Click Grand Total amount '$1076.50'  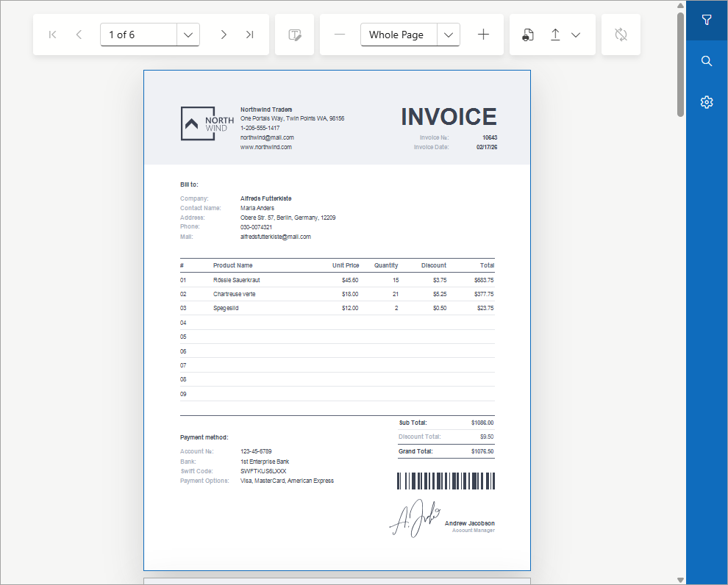click(x=482, y=451)
